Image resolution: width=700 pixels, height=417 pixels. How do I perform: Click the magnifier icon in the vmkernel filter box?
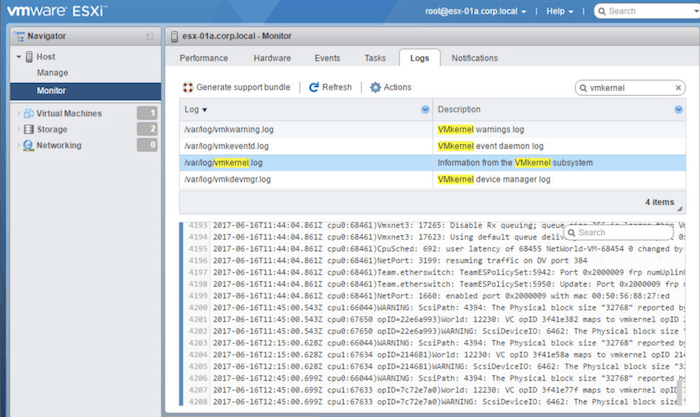583,88
